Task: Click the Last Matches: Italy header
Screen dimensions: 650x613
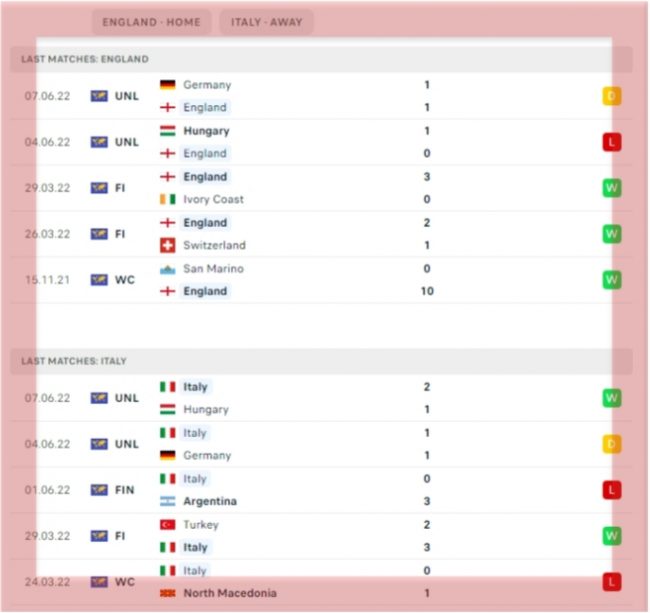Action: [x=74, y=361]
